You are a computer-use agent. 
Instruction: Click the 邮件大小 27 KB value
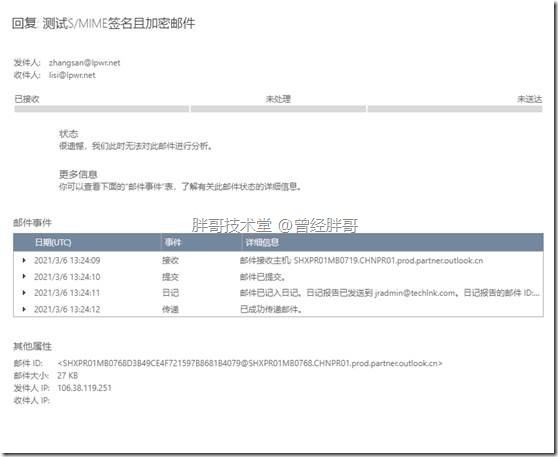pyautogui.click(x=68, y=375)
